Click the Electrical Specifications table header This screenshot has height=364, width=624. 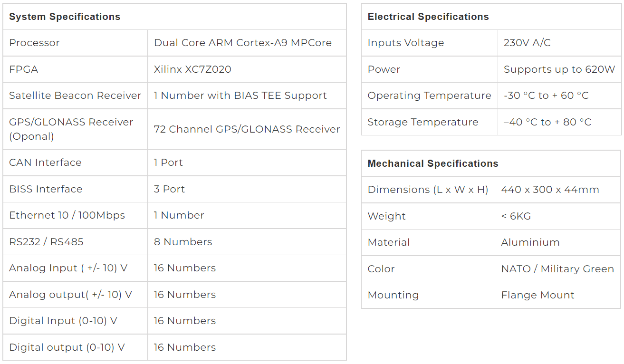428,17
